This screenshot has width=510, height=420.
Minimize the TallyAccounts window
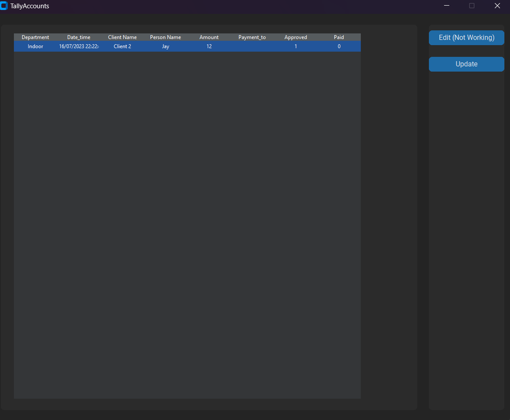pyautogui.click(x=447, y=6)
